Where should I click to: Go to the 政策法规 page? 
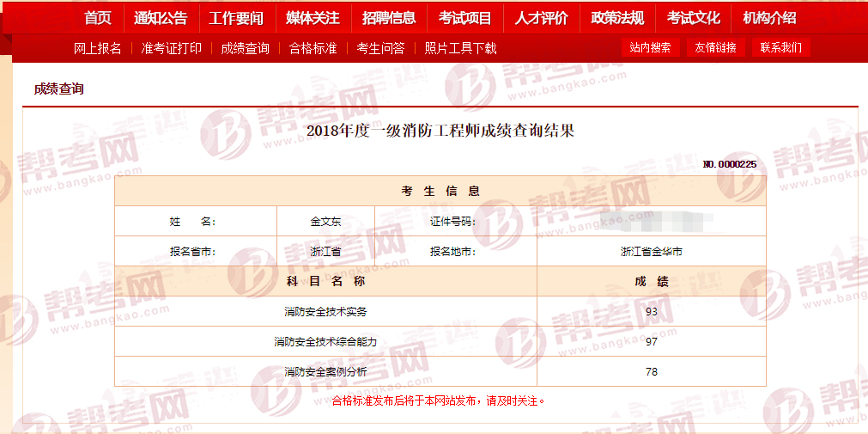[617, 18]
